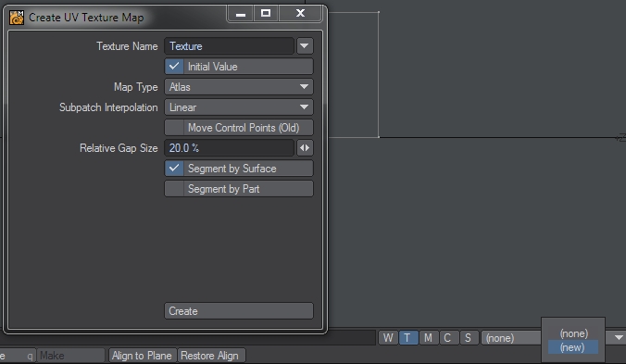Click the Modeler app icon in title bar
This screenshot has width=626, height=364.
[x=17, y=18]
